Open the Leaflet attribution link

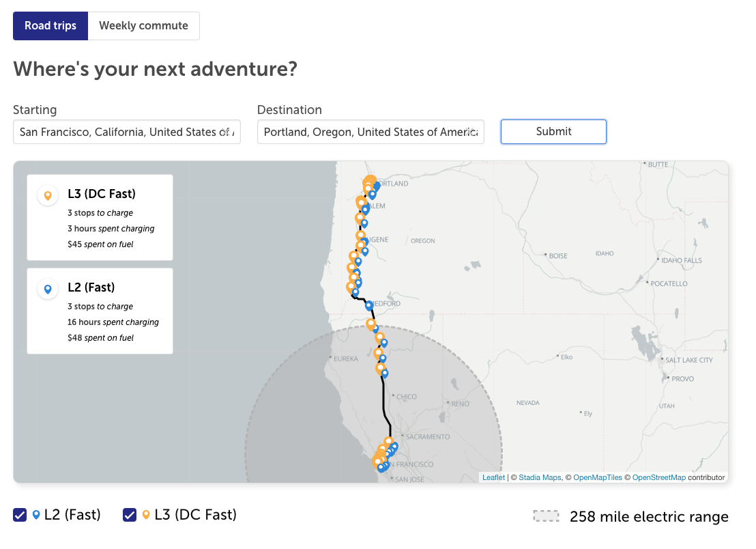[493, 477]
